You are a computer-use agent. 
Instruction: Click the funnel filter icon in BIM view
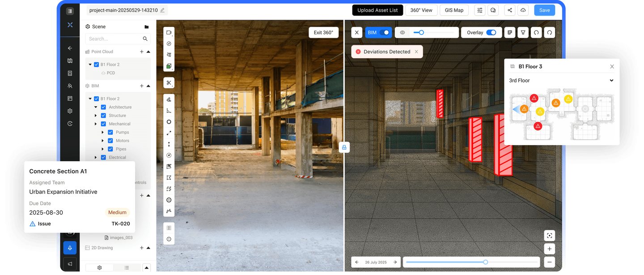[522, 32]
